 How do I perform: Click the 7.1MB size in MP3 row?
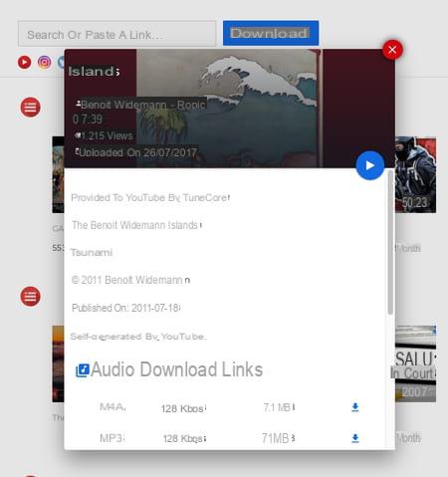[x=278, y=438]
